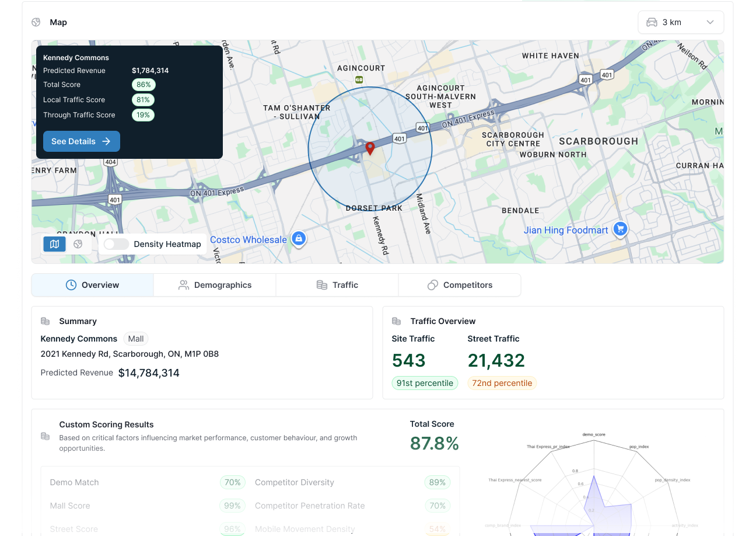Select the blue map view icon

[54, 244]
